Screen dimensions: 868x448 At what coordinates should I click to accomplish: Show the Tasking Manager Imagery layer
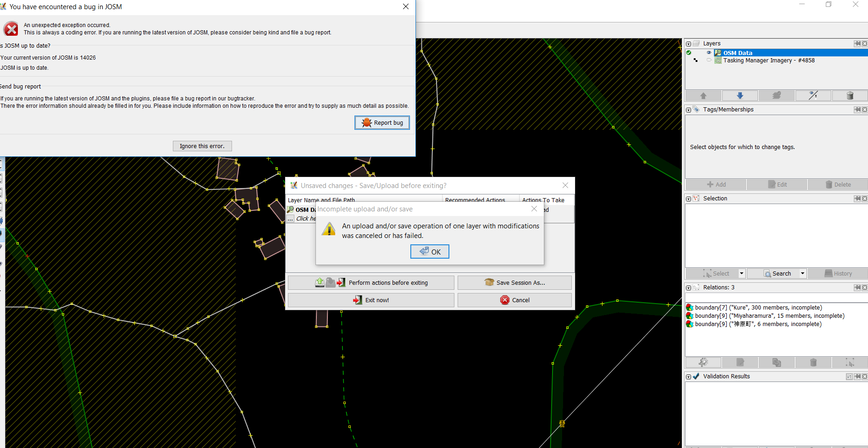pos(709,60)
